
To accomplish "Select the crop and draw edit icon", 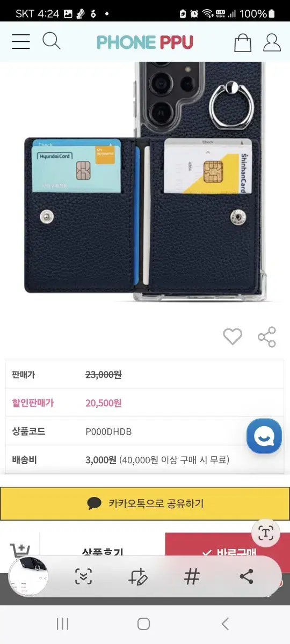I will tap(138, 577).
